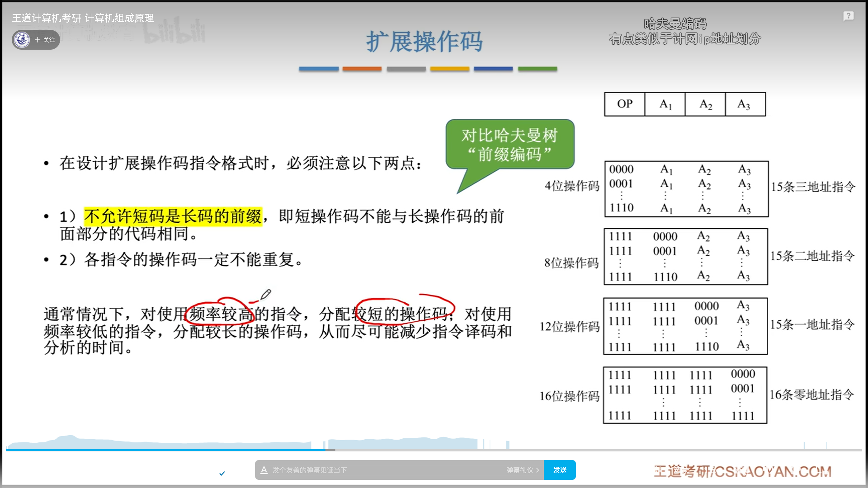Screen dimensions: 868x488
Task: Click the label 16条零地址指令
Action: (811, 394)
